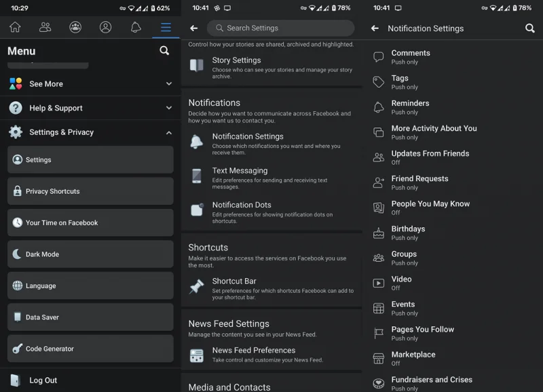Open Your Time on Facebook
This screenshot has height=392, width=543.
90,222
